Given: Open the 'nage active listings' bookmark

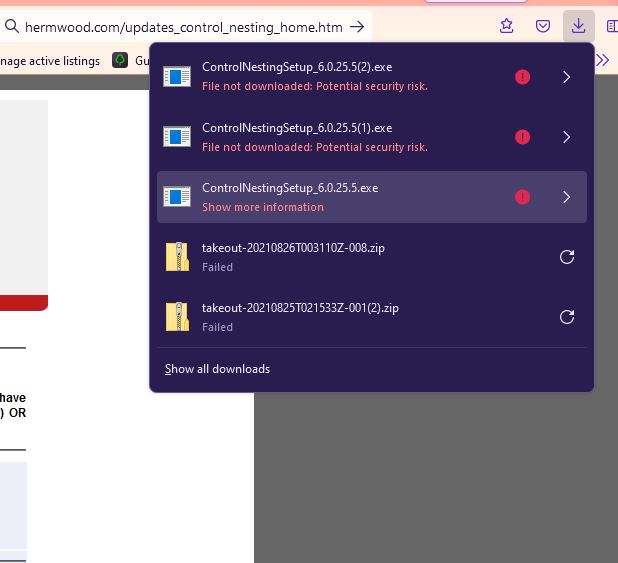Looking at the screenshot, I should pyautogui.click(x=50, y=61).
